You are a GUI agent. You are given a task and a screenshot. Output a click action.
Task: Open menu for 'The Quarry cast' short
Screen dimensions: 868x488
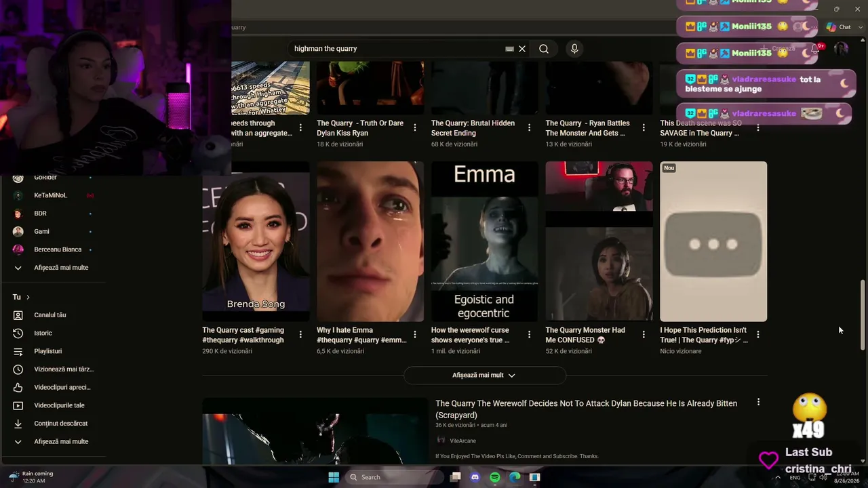[x=300, y=335]
